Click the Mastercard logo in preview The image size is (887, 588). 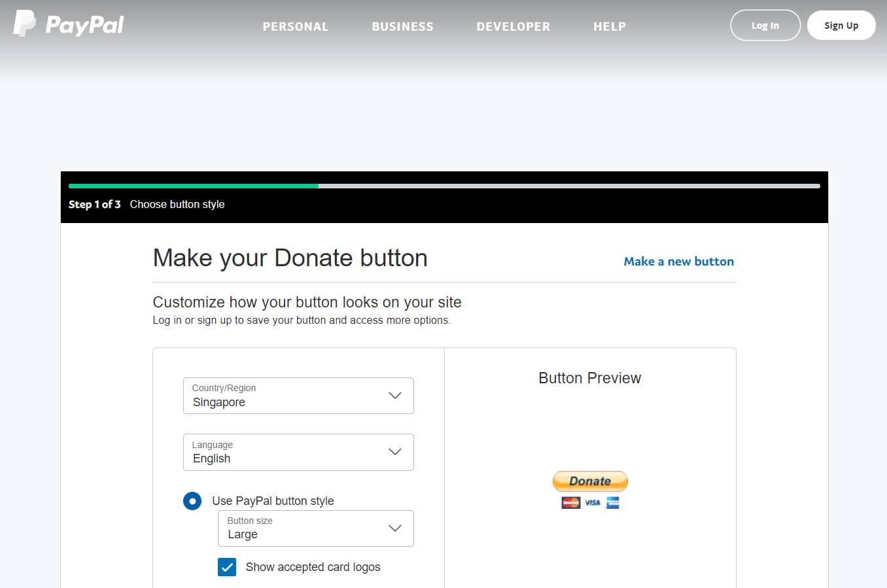tap(571, 502)
